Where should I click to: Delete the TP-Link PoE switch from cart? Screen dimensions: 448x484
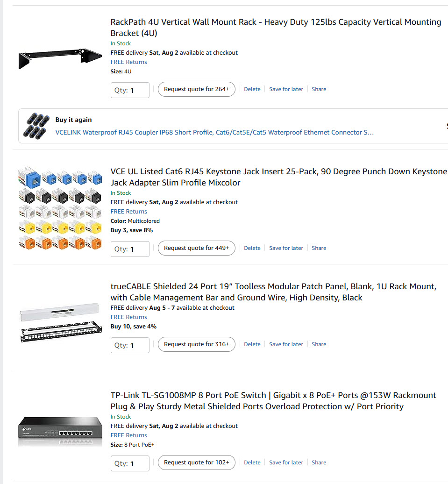252,463
